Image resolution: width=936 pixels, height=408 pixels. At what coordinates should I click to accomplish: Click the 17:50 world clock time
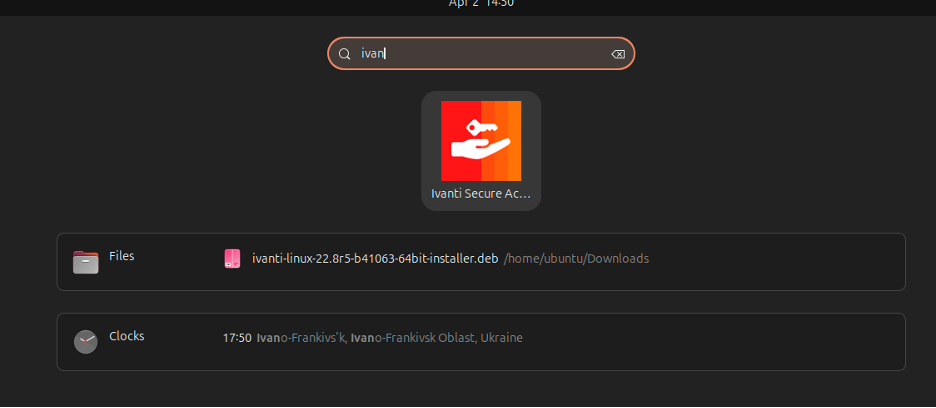coord(236,338)
